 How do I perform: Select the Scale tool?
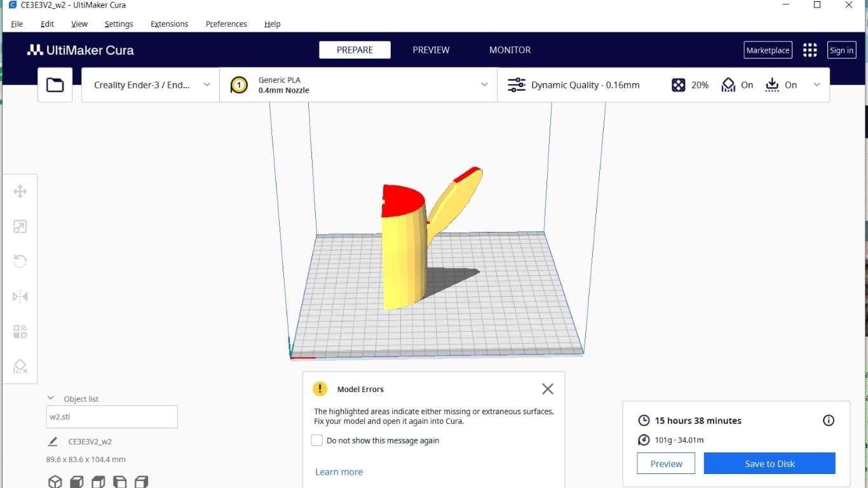pyautogui.click(x=20, y=227)
